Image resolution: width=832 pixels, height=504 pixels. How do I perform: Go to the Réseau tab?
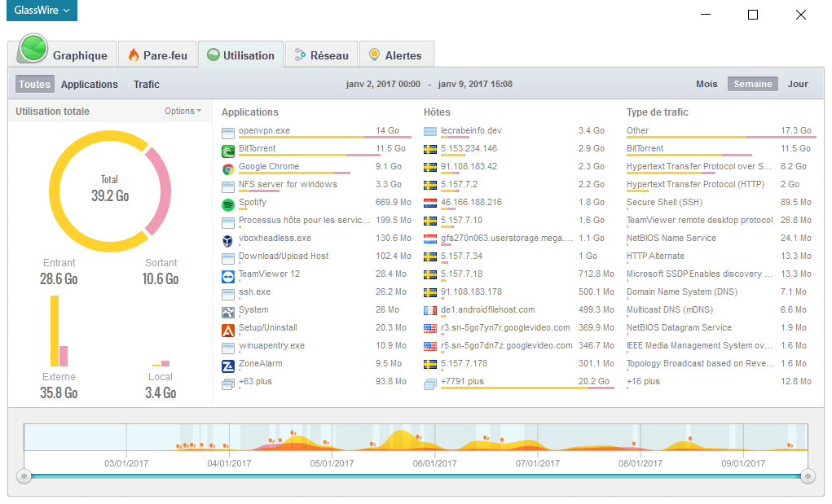click(x=322, y=55)
